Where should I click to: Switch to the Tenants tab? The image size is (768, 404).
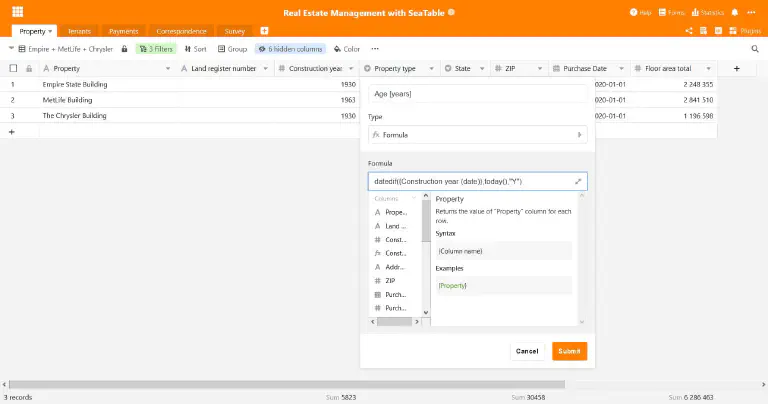coord(79,31)
